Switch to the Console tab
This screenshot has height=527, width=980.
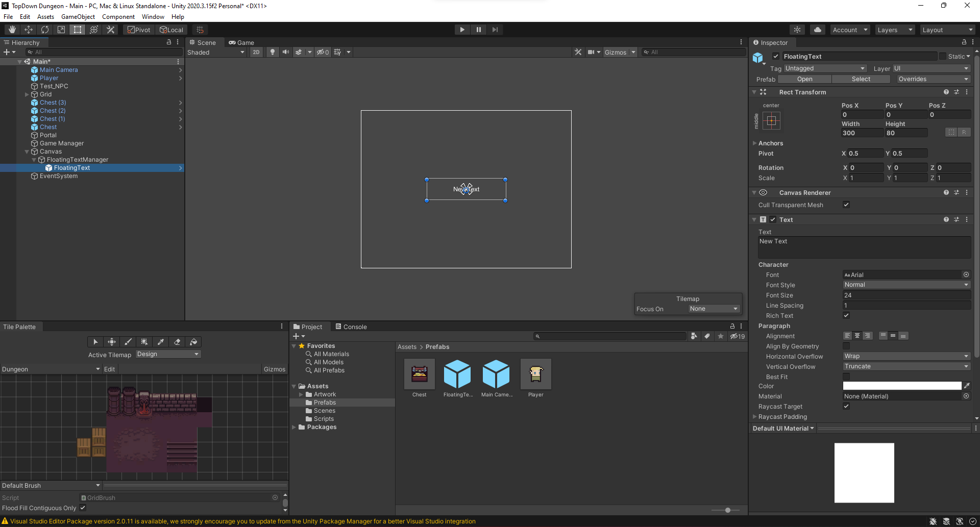click(351, 327)
